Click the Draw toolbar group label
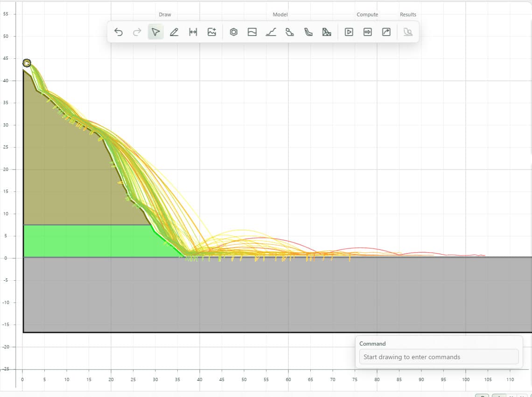532x397 pixels. (x=165, y=14)
